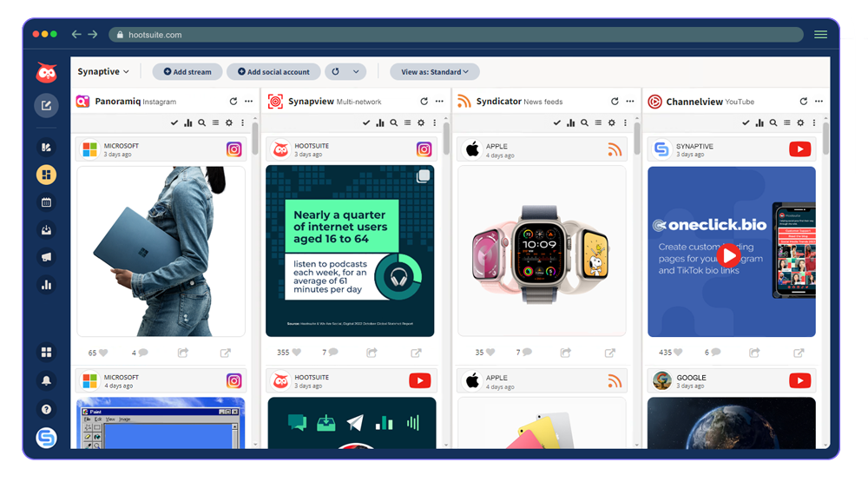
Task: Expand the refresh interval dropdown arrow
Action: [x=356, y=72]
